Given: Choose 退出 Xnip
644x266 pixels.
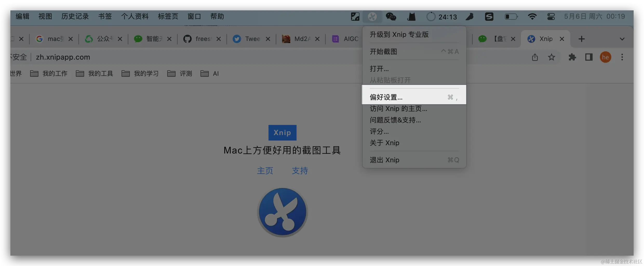Looking at the screenshot, I should tap(414, 160).
